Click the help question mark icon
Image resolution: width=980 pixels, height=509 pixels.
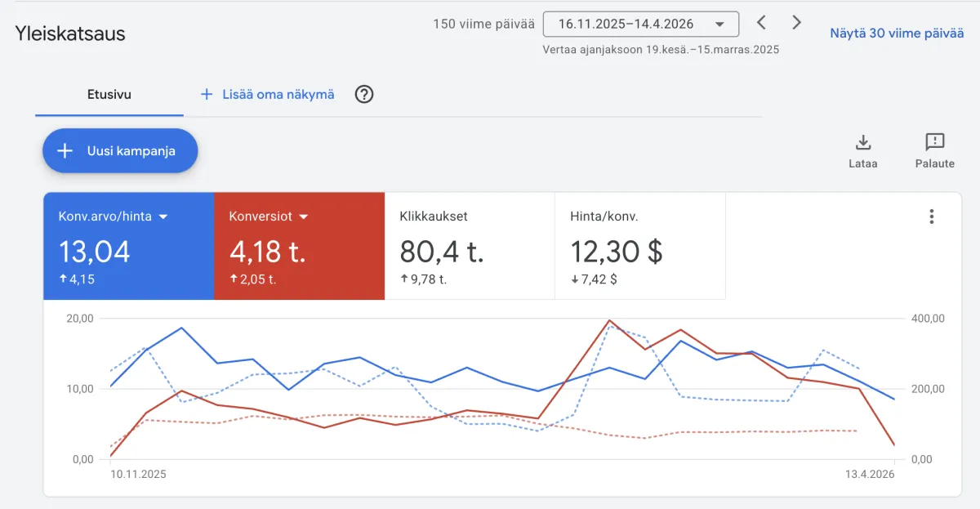tap(364, 94)
